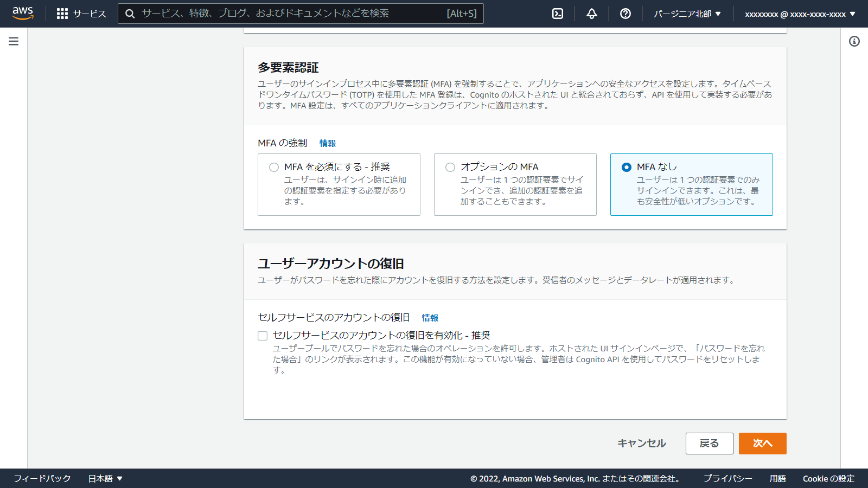868x488 pixels.
Task: Click the 次へ button
Action: click(762, 444)
